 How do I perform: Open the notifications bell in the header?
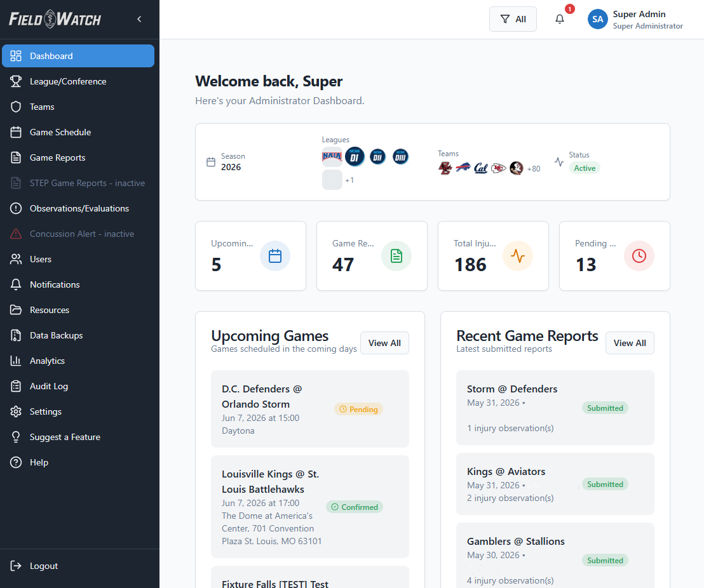click(559, 19)
